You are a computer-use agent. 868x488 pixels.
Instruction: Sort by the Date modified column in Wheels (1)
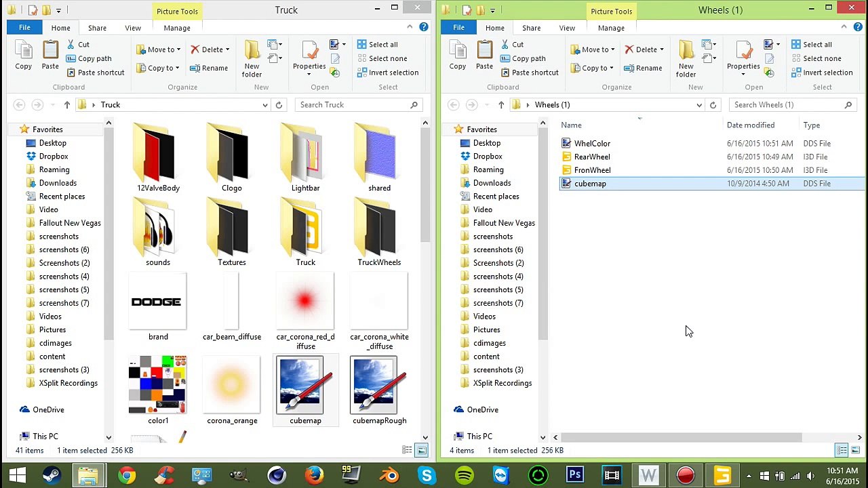click(761, 125)
